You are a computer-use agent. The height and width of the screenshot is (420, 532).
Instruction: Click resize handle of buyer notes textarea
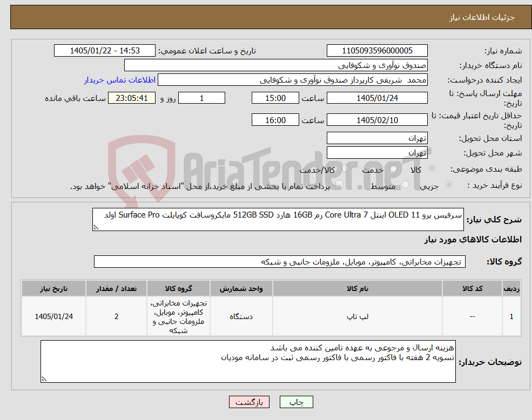pos(44,379)
